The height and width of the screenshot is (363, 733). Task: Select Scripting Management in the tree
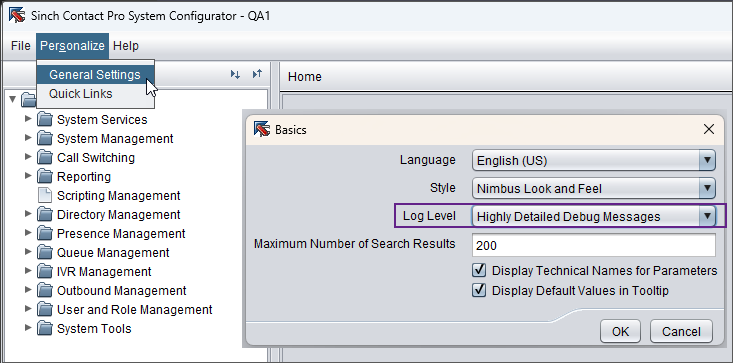coord(118,196)
